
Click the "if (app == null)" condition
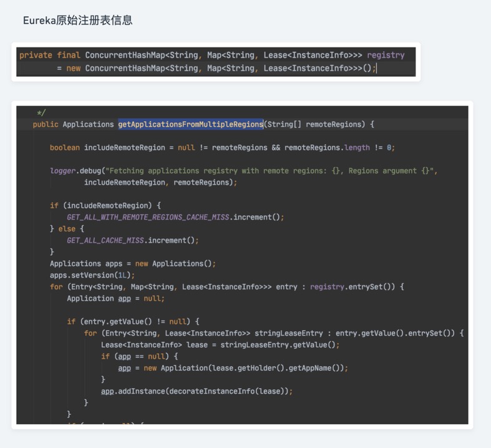coord(139,356)
